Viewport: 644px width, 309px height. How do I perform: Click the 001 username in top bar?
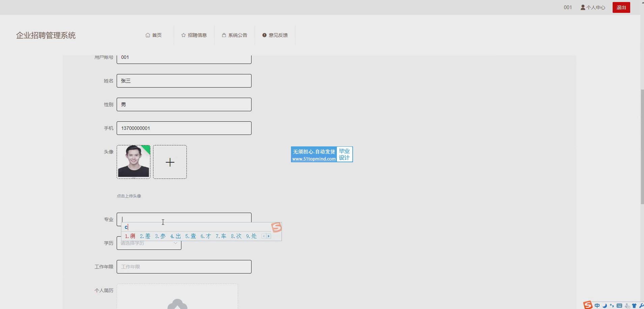click(568, 7)
